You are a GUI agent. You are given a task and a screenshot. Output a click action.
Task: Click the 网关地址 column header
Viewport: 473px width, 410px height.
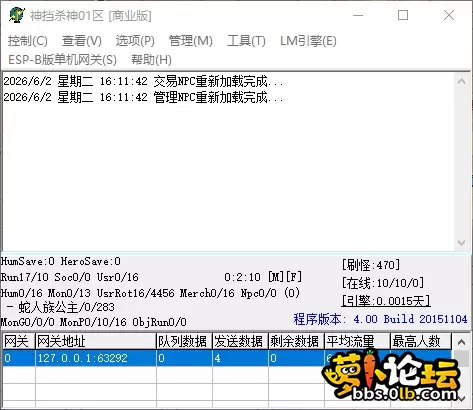pyautogui.click(x=96, y=341)
